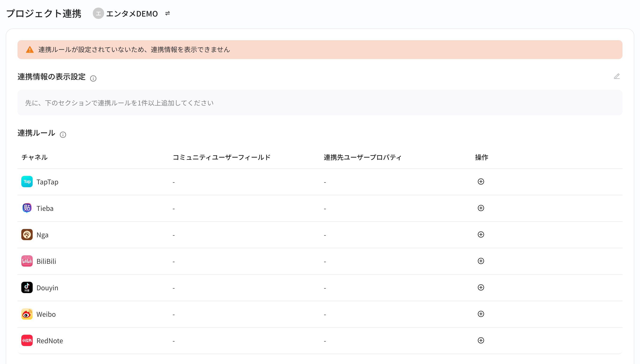Click the エンタメDEMO project avatar

pyautogui.click(x=98, y=13)
